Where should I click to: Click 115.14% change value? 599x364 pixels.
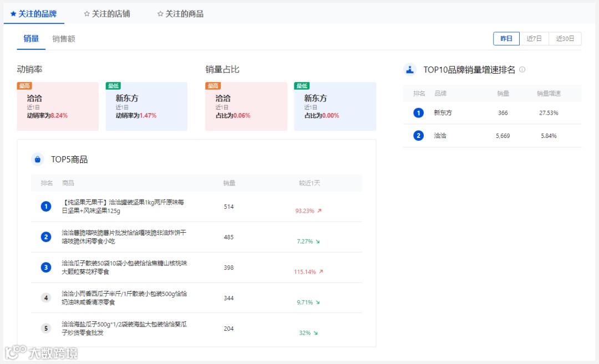[x=305, y=272]
